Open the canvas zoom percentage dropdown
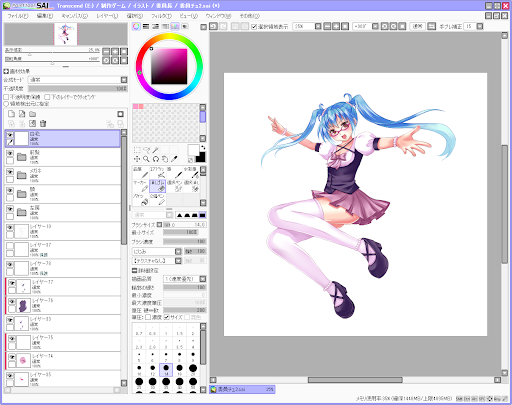 (x=318, y=26)
